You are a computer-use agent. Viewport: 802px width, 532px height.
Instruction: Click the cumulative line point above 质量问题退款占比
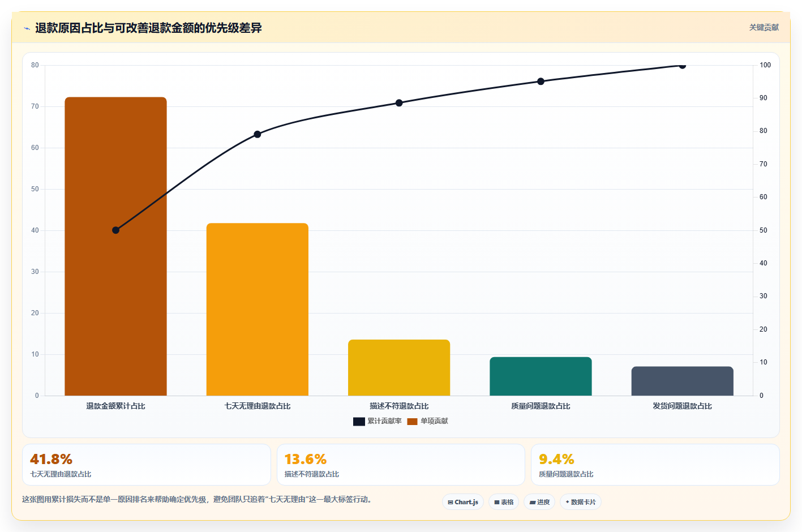[541, 81]
